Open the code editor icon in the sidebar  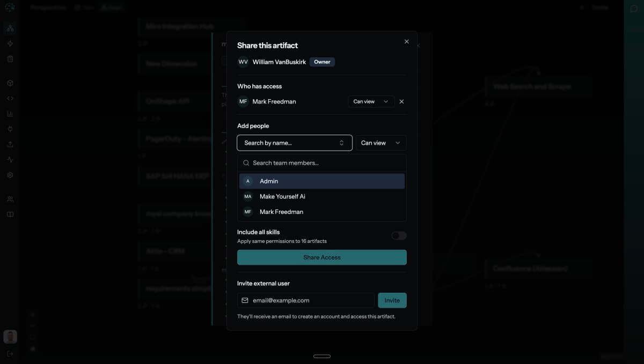pyautogui.click(x=9, y=98)
